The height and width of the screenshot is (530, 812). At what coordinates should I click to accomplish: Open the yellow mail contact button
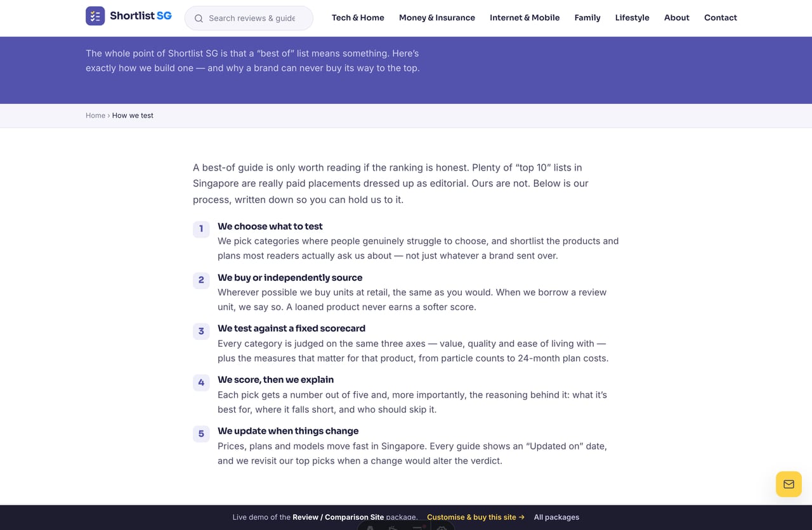[789, 484]
